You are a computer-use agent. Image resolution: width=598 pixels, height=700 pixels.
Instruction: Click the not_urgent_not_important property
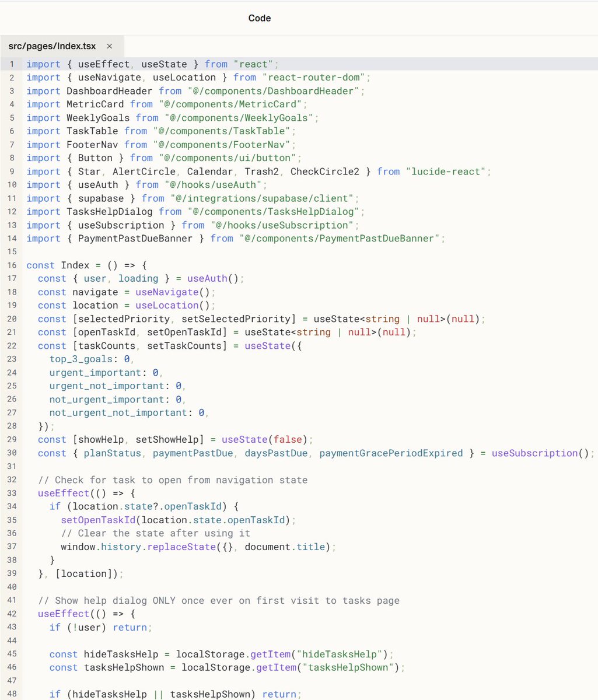(x=118, y=413)
